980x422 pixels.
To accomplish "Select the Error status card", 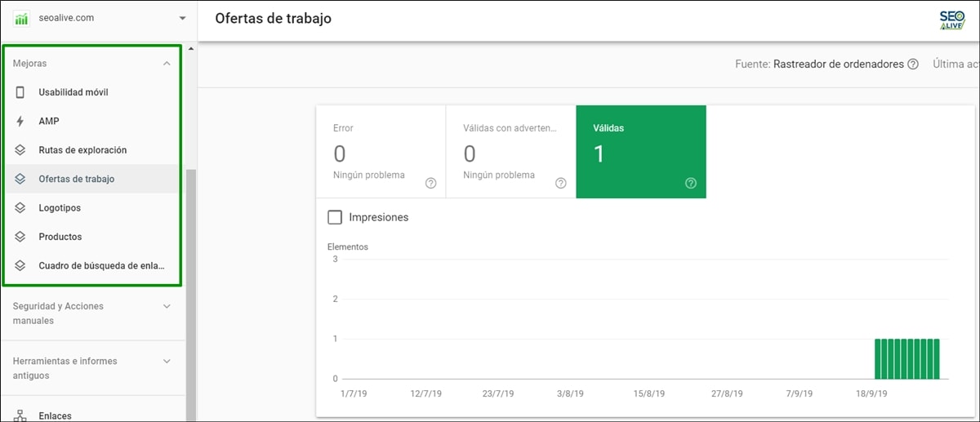I will 381,152.
